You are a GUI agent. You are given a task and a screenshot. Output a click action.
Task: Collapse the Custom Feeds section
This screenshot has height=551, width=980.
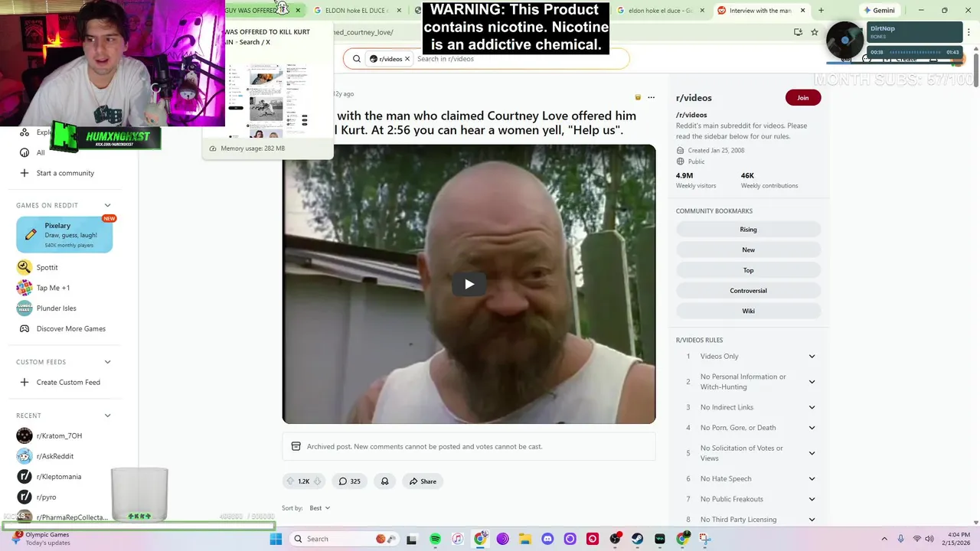point(107,362)
